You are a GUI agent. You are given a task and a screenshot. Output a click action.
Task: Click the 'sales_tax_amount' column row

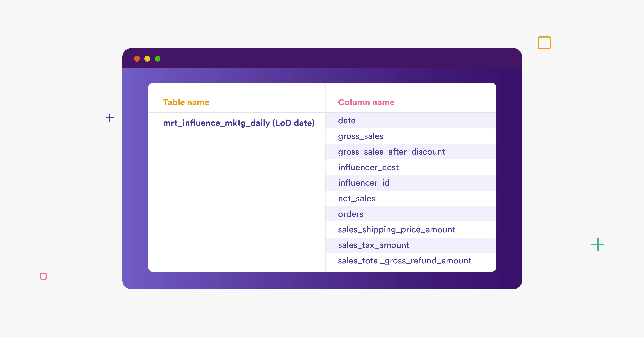pos(411,245)
